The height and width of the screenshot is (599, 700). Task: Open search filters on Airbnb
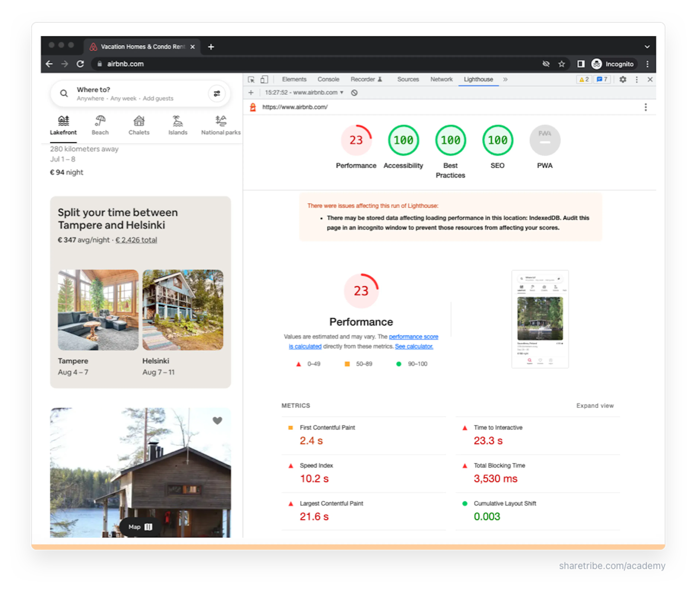217,94
